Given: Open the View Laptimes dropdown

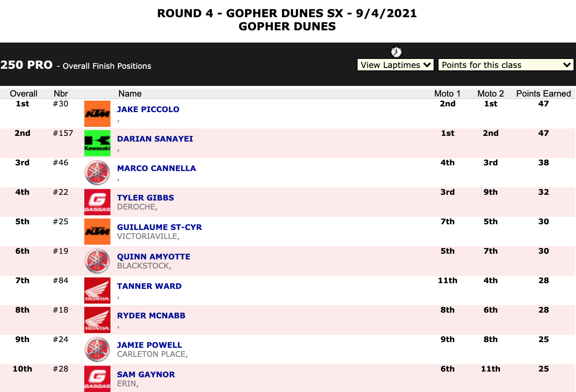Looking at the screenshot, I should coord(395,65).
